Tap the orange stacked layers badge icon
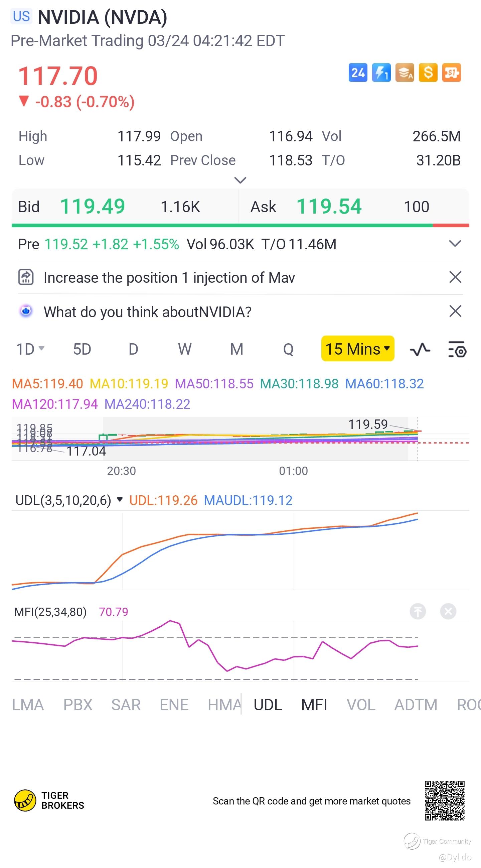Screen dimensions: 481x868 coord(405,73)
